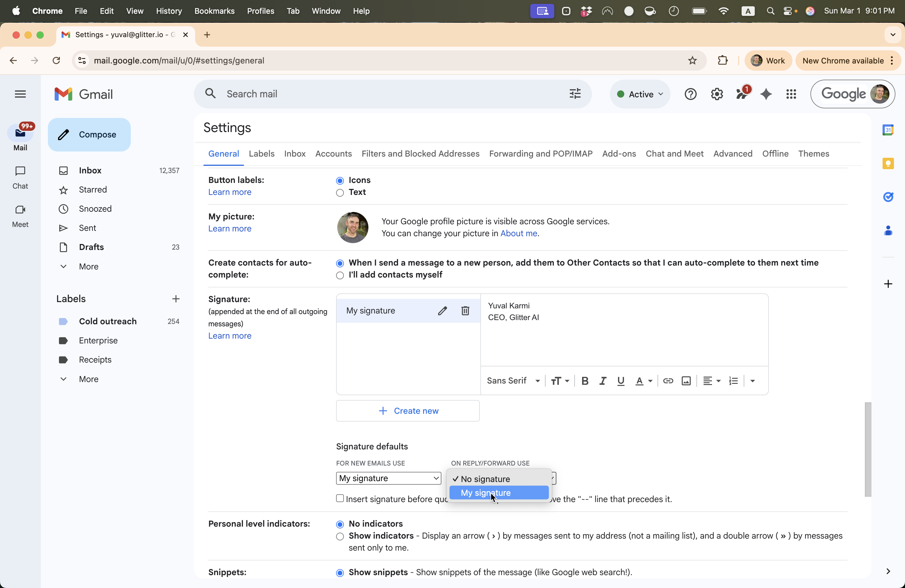Open Google Tasks side panel
Viewport: 905px width, 588px height.
889,197
